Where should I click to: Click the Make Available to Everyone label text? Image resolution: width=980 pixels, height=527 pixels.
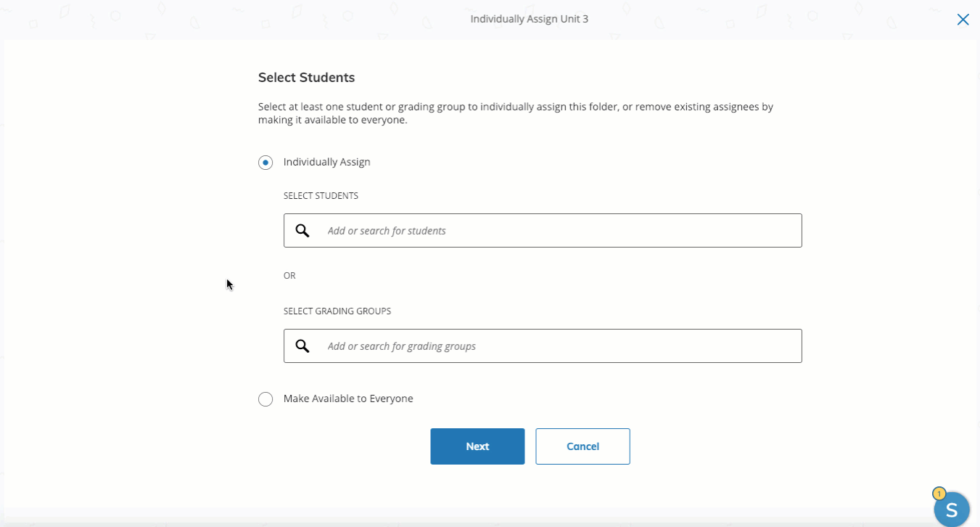coord(348,399)
